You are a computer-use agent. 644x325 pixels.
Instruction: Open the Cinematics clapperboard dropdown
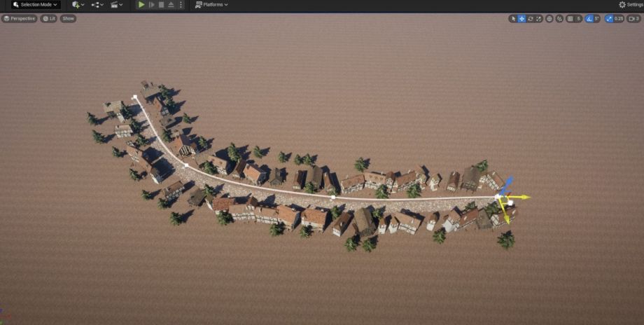[117, 5]
